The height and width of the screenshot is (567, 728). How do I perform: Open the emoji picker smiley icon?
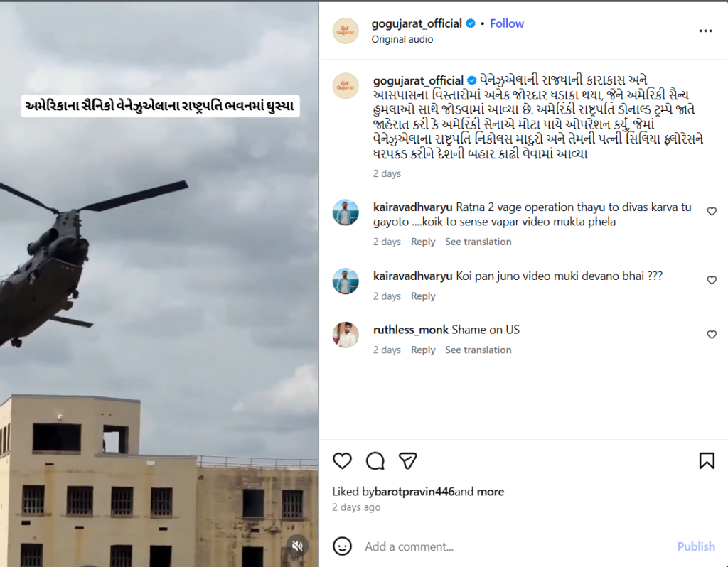pos(342,546)
